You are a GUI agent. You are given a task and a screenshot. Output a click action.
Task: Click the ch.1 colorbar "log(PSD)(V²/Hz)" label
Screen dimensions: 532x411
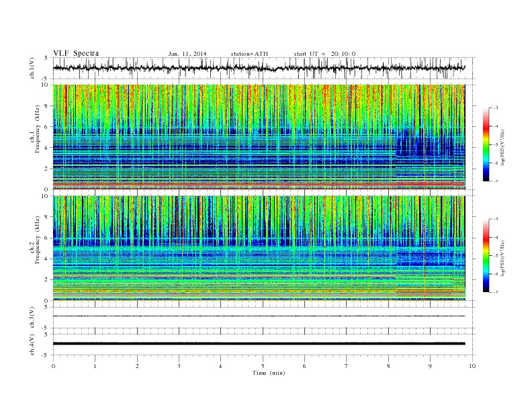coord(504,147)
